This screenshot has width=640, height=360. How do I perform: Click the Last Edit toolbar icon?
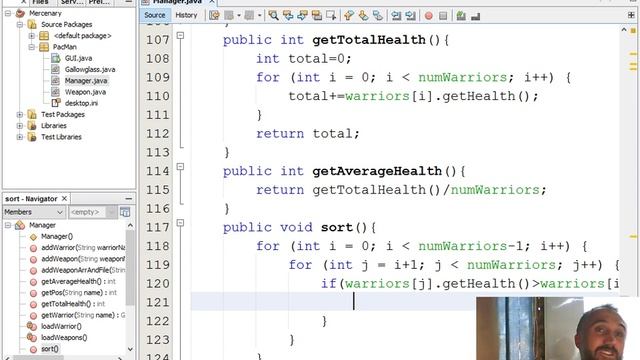pos(214,16)
